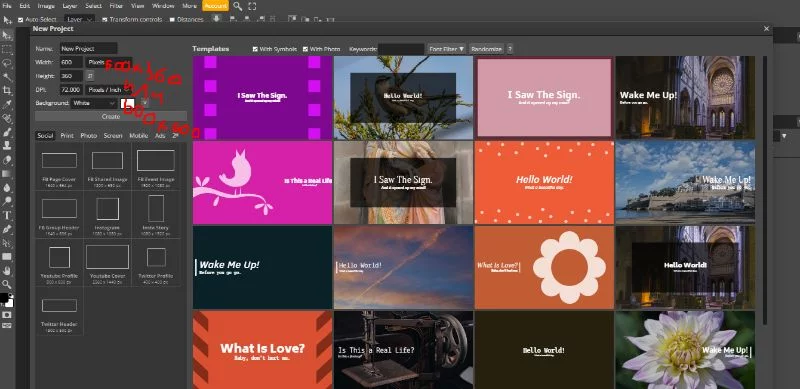Pick the Hand tool in the toolbar
Image resolution: width=800 pixels, height=389 pixels.
coord(7,270)
